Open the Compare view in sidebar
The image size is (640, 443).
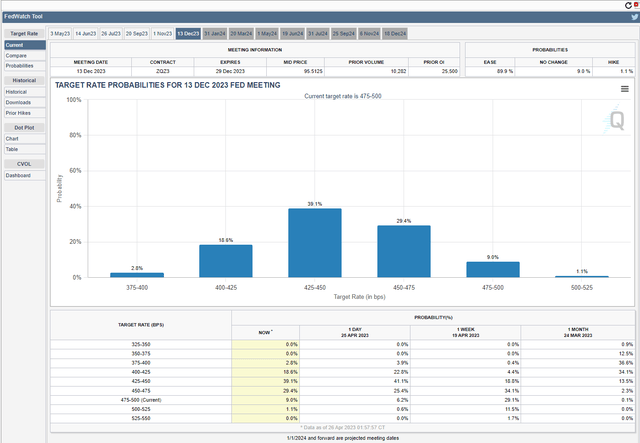(16, 55)
